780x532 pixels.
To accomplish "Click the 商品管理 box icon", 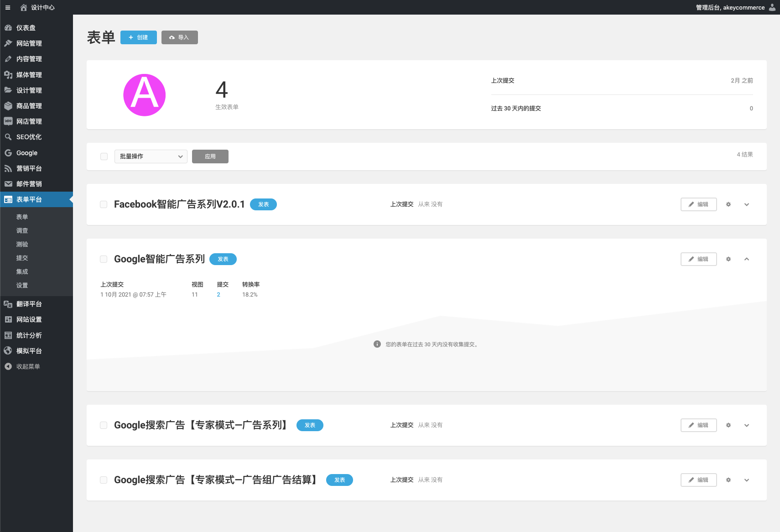I will tap(8, 106).
